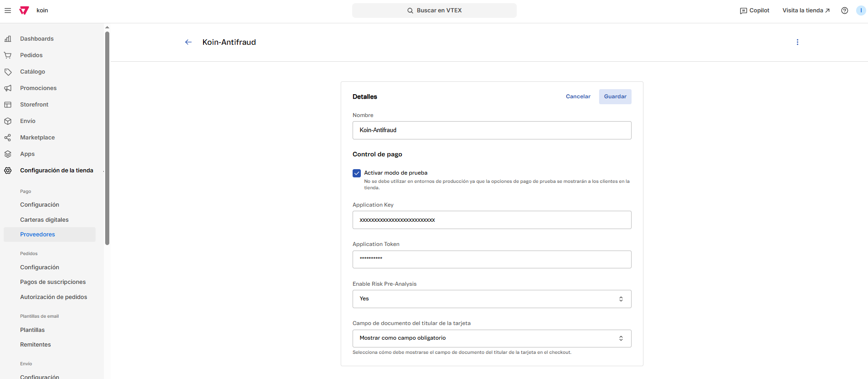Click the Buscar en VTEX search box
The image size is (868, 379).
[x=434, y=11]
